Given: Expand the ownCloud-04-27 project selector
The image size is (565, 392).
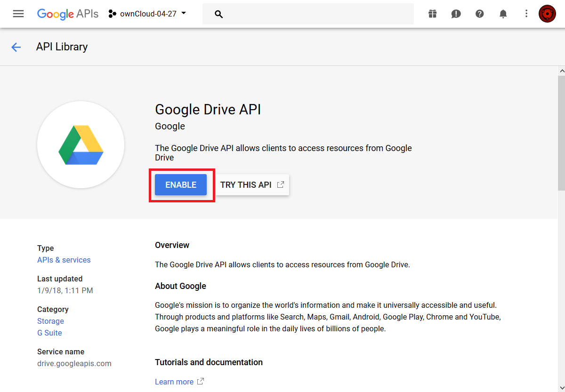Looking at the screenshot, I should (x=147, y=14).
